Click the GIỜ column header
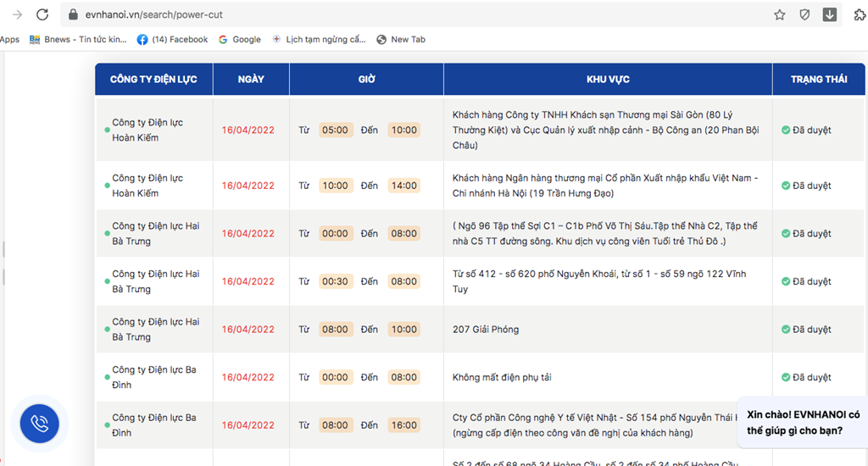The height and width of the screenshot is (466, 868). coord(366,79)
